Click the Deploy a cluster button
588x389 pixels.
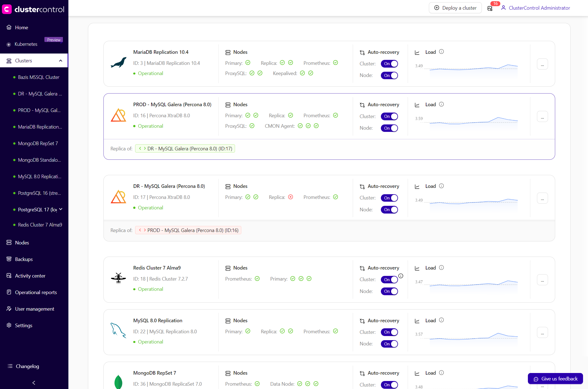point(455,8)
